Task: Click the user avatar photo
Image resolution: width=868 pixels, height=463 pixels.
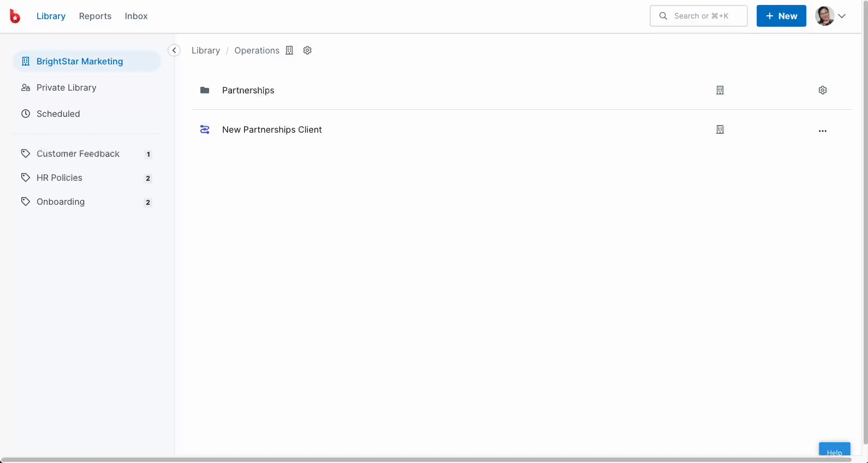Action: 824,16
